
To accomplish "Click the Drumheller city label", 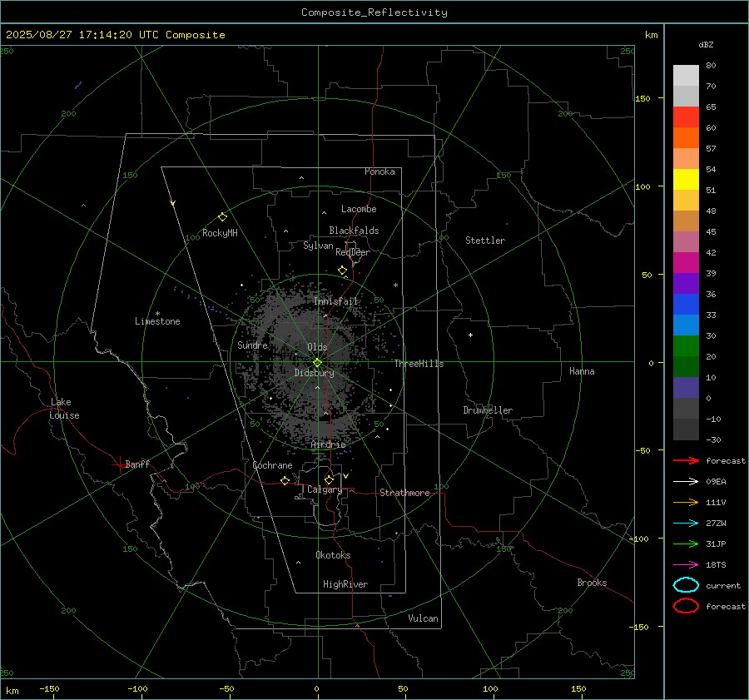I will pos(488,410).
